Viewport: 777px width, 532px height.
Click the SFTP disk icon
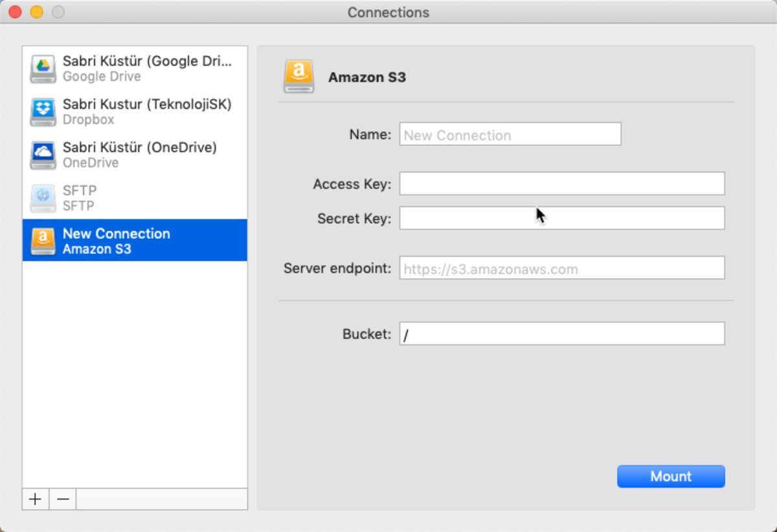[43, 198]
